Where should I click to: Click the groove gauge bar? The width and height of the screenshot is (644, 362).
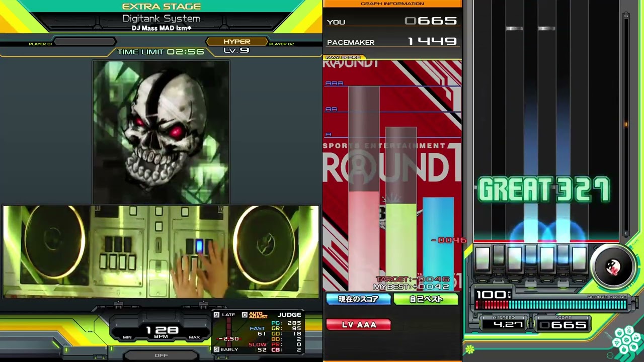coord(551,305)
